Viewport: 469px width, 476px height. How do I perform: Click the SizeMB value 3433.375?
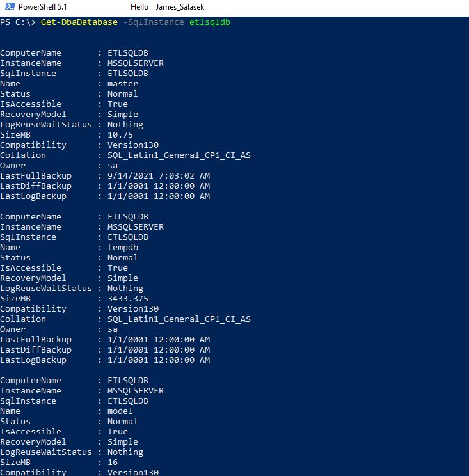pos(128,299)
